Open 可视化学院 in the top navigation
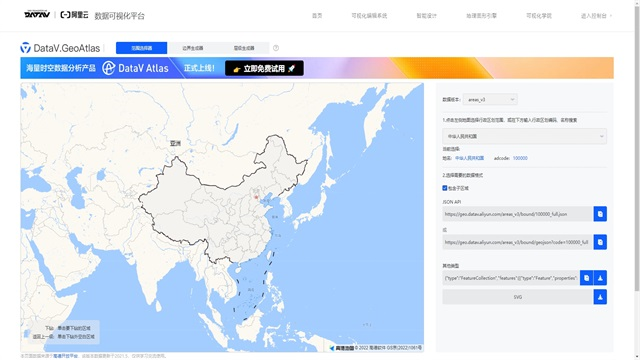 539,16
